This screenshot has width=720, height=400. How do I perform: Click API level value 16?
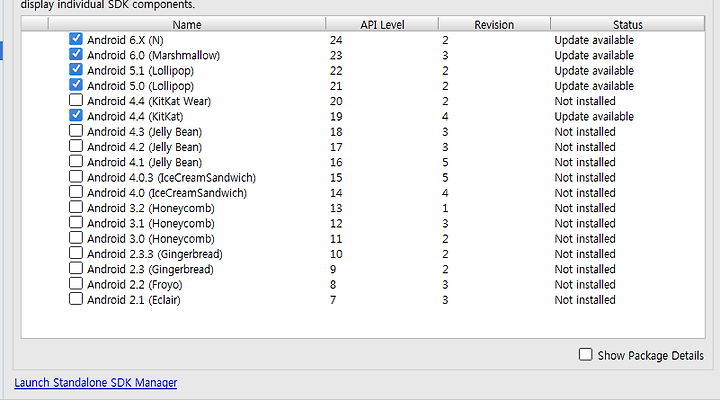(x=336, y=162)
